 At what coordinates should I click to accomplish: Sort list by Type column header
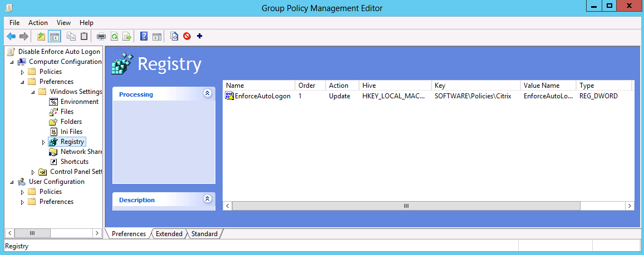click(604, 86)
